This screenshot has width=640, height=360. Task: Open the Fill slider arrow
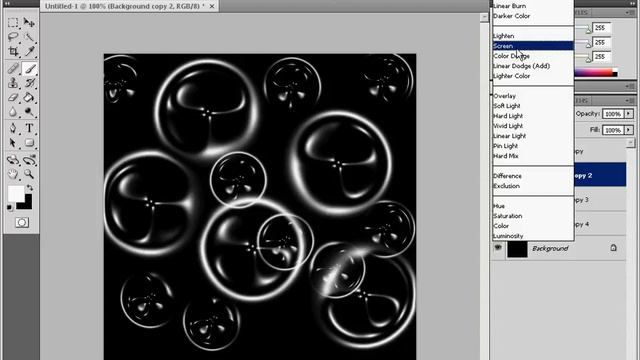(629, 130)
